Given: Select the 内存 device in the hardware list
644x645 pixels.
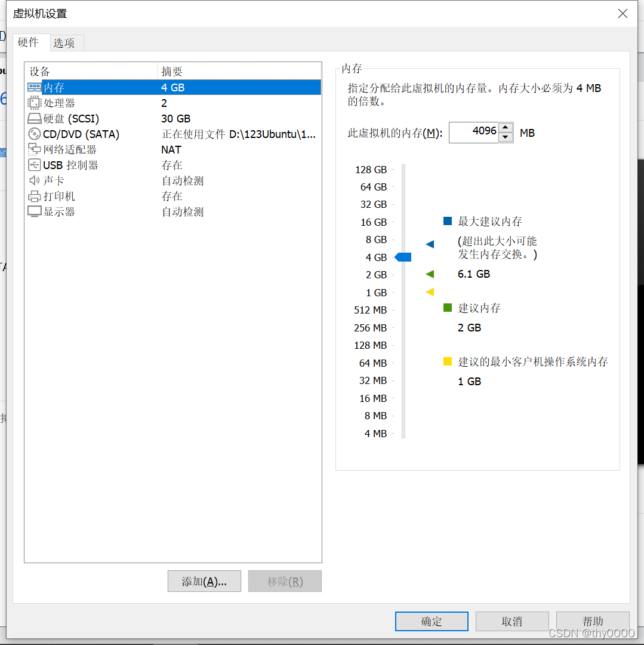Looking at the screenshot, I should click(x=54, y=87).
